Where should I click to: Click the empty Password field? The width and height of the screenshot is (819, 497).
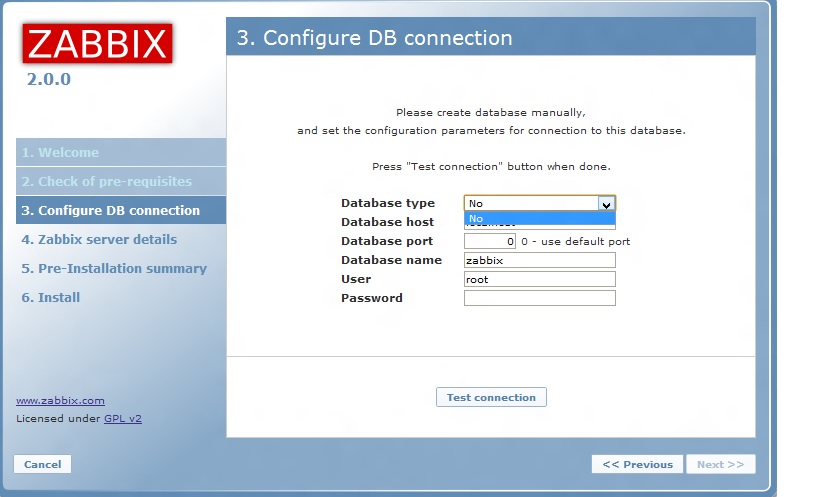(540, 298)
